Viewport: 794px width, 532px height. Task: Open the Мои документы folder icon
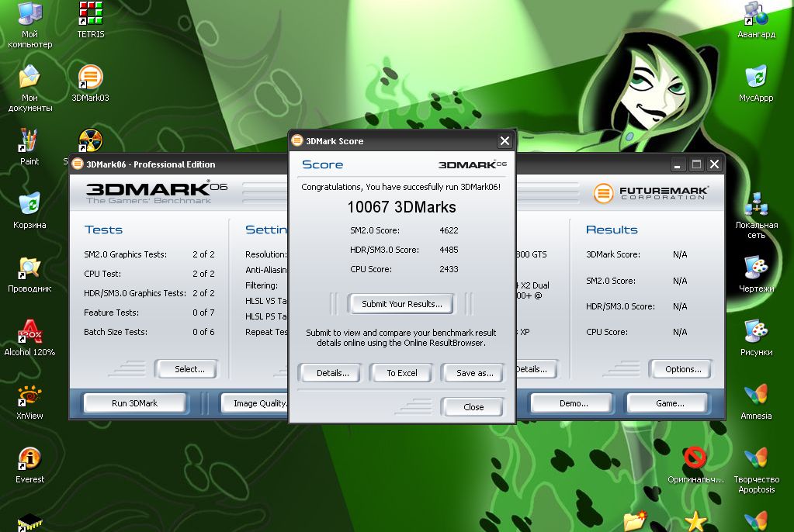(29, 88)
